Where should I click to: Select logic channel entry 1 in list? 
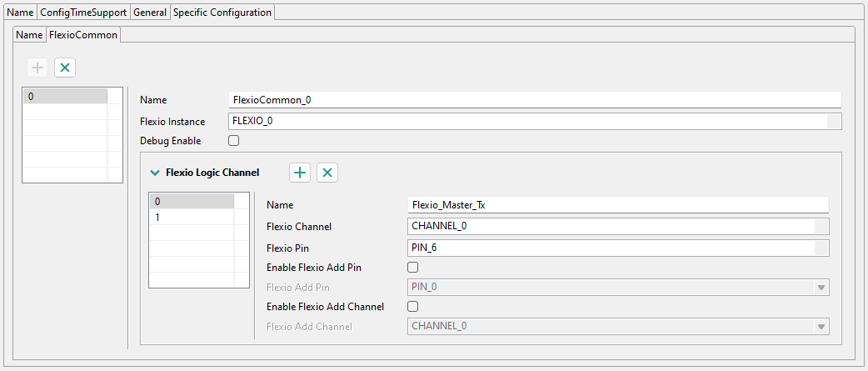(192, 218)
